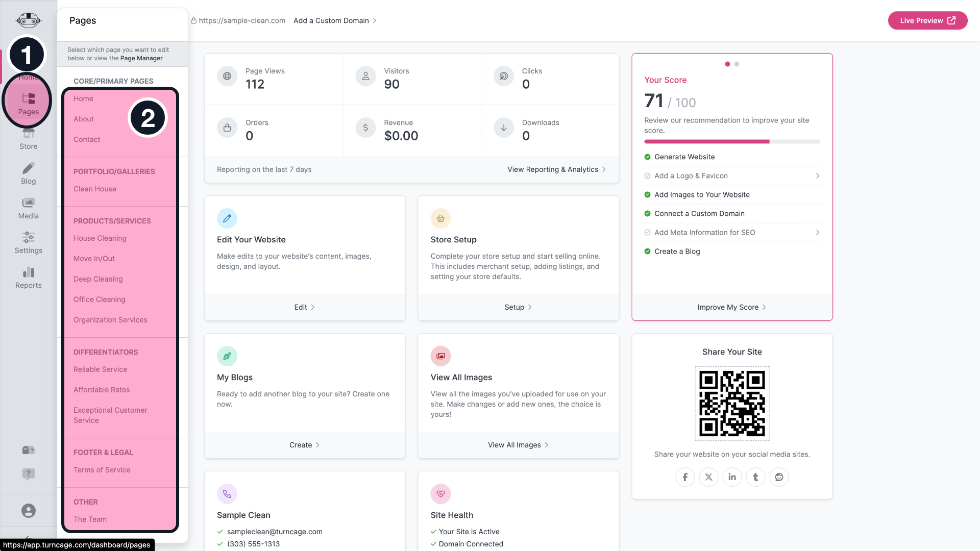
Task: Share site on Facebook icon
Action: (685, 477)
